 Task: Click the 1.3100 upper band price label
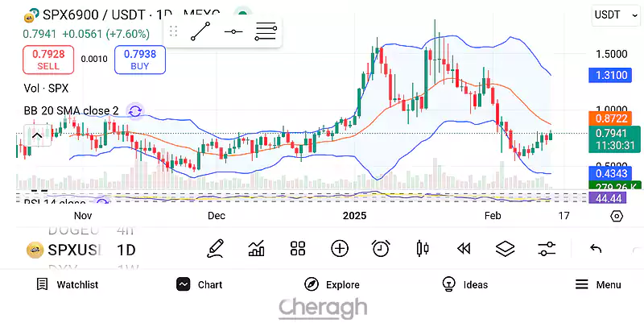(610, 76)
